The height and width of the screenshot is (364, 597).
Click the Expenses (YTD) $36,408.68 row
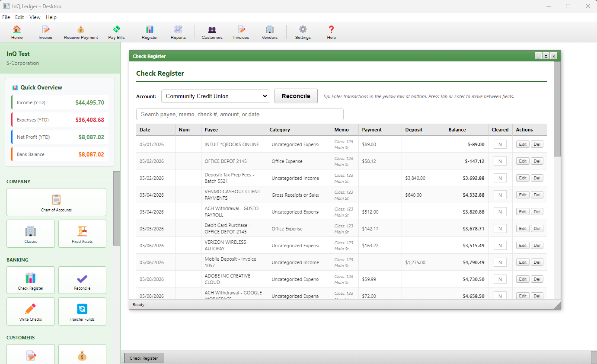(60, 120)
